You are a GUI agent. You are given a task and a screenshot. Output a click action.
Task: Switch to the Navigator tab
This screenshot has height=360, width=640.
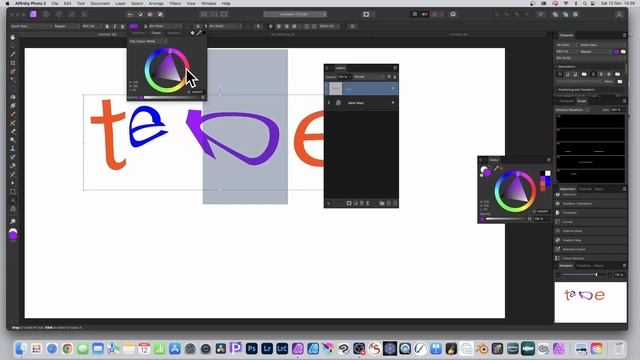pos(566,266)
